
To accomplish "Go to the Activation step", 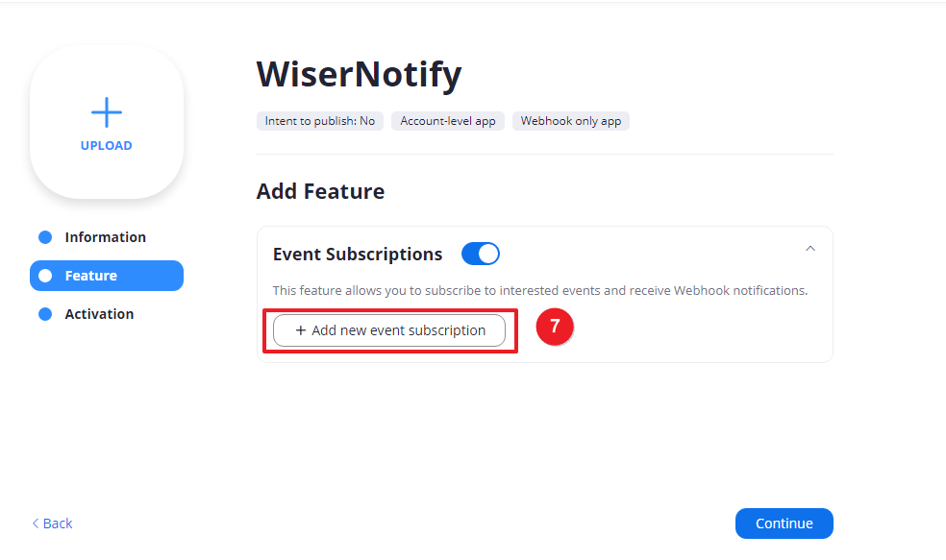I will (x=99, y=314).
